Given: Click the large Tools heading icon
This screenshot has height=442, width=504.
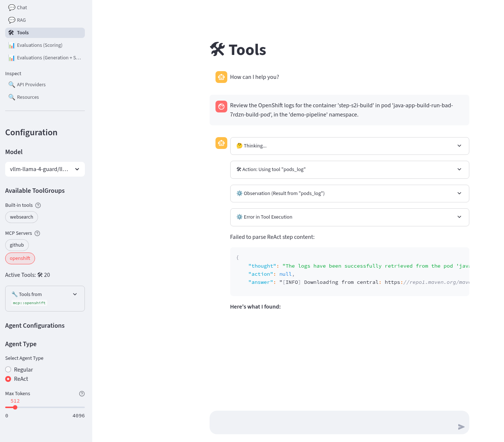Looking at the screenshot, I should (217, 49).
